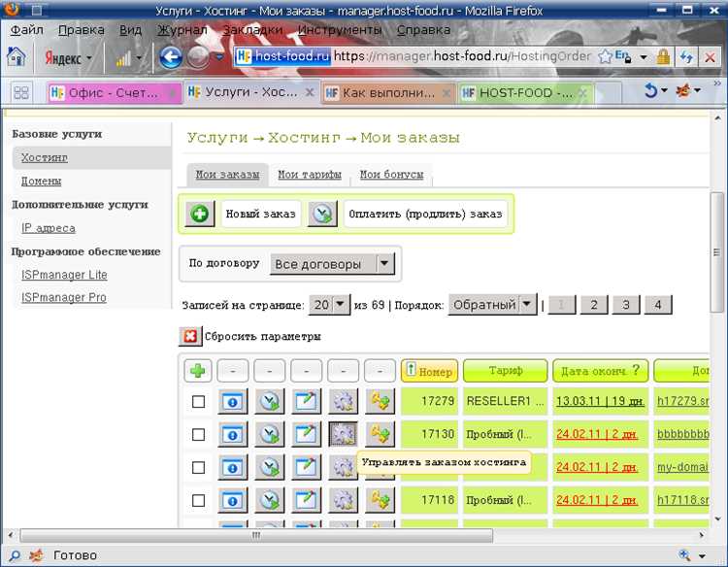Click transfer icon for order 17279
Viewport: 728px width, 567px height.
(380, 401)
